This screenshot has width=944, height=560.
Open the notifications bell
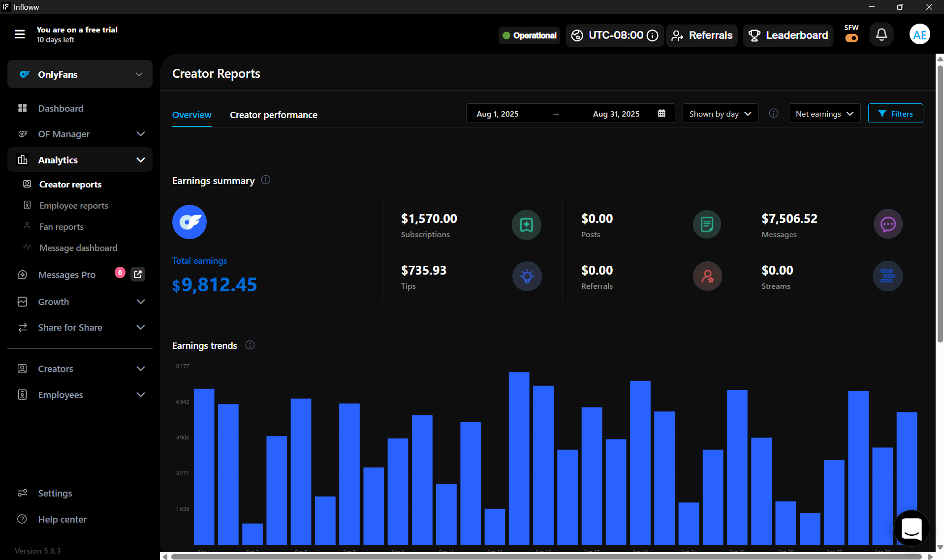pyautogui.click(x=881, y=35)
